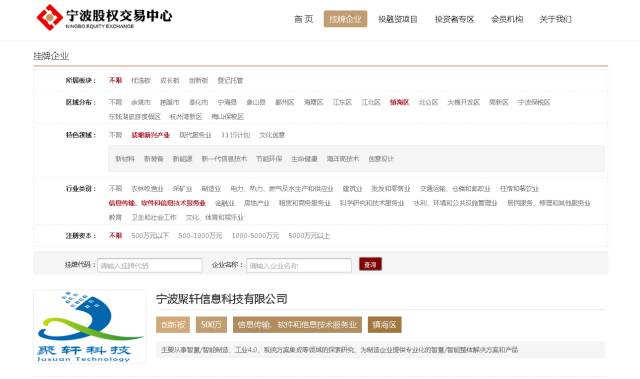
Task: Choose the 新一代信息技术 sub-category
Action: pos(224,159)
